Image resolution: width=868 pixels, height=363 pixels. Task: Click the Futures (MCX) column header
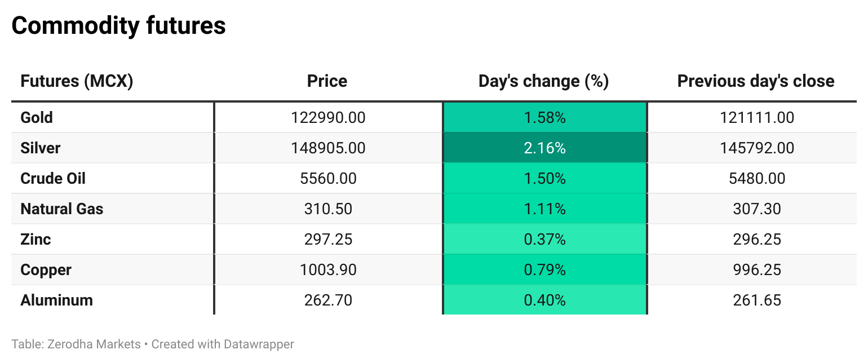(x=77, y=81)
